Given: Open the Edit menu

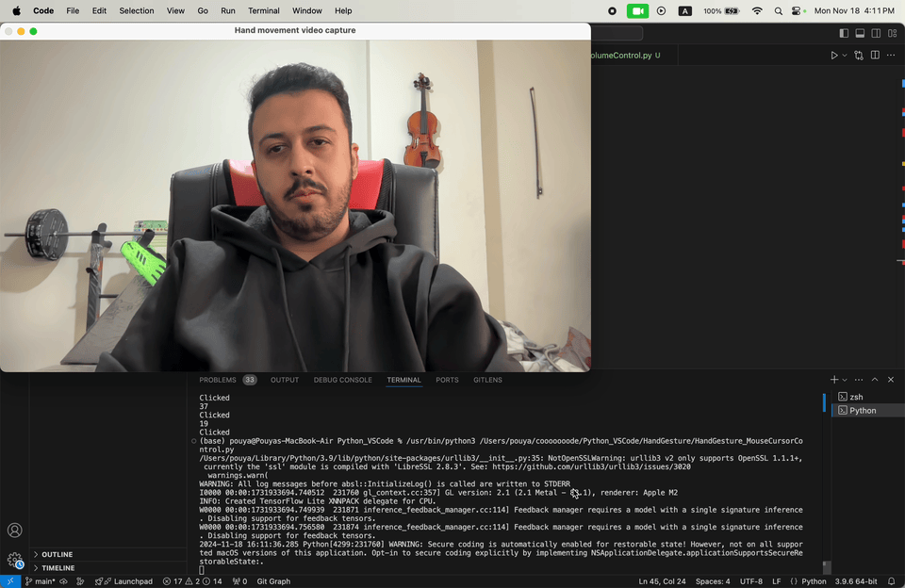Looking at the screenshot, I should click(99, 11).
